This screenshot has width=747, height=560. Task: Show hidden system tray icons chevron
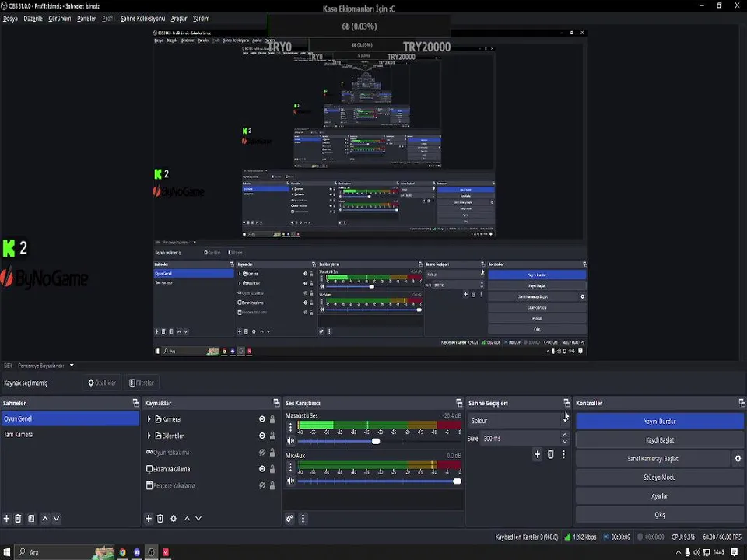coord(679,552)
